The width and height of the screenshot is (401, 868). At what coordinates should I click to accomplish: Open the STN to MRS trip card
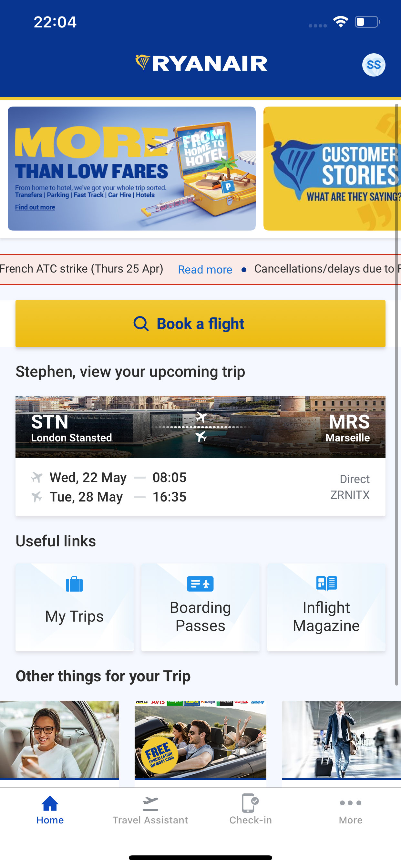pyautogui.click(x=200, y=456)
